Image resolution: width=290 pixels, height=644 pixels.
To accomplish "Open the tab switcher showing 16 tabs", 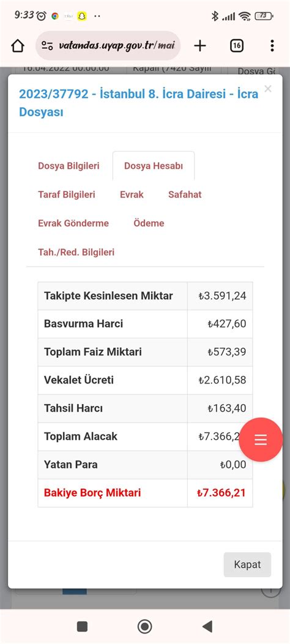I will [x=236, y=46].
